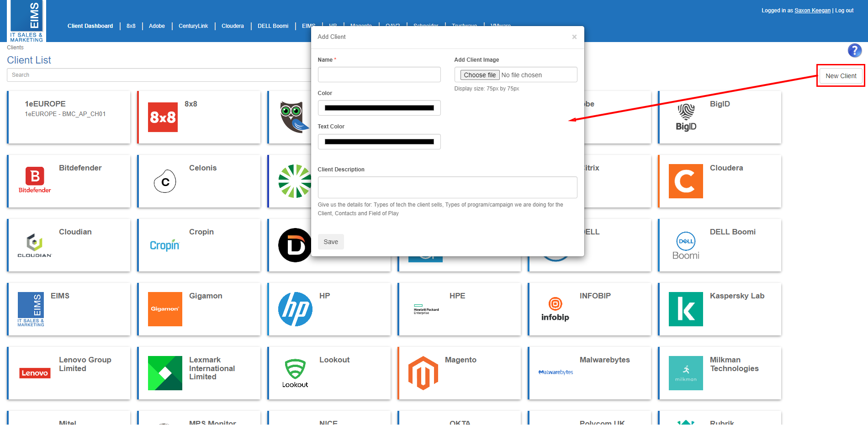Click the Bitdefender logo
868x425 pixels.
[x=35, y=180]
